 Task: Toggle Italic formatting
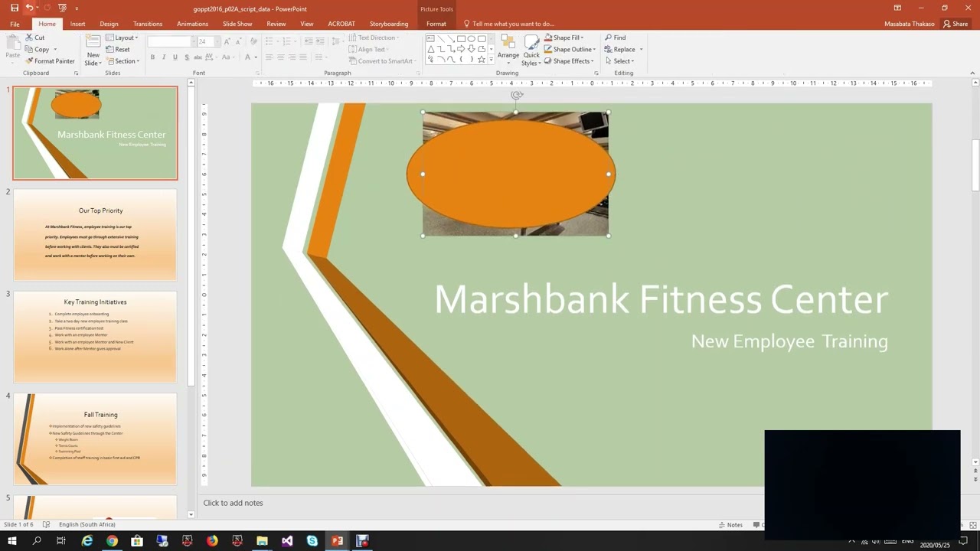coord(164,57)
